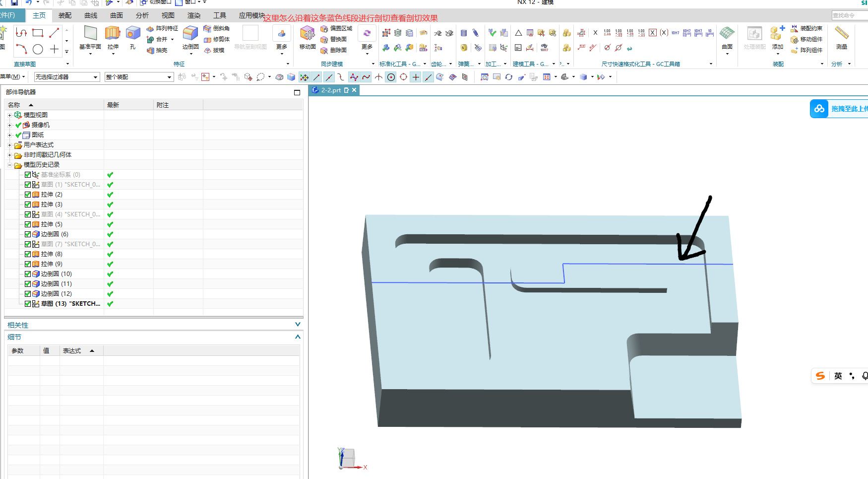Toggle 拉伸 (5) feature checkbox
This screenshot has width=868, height=479.
[28, 224]
